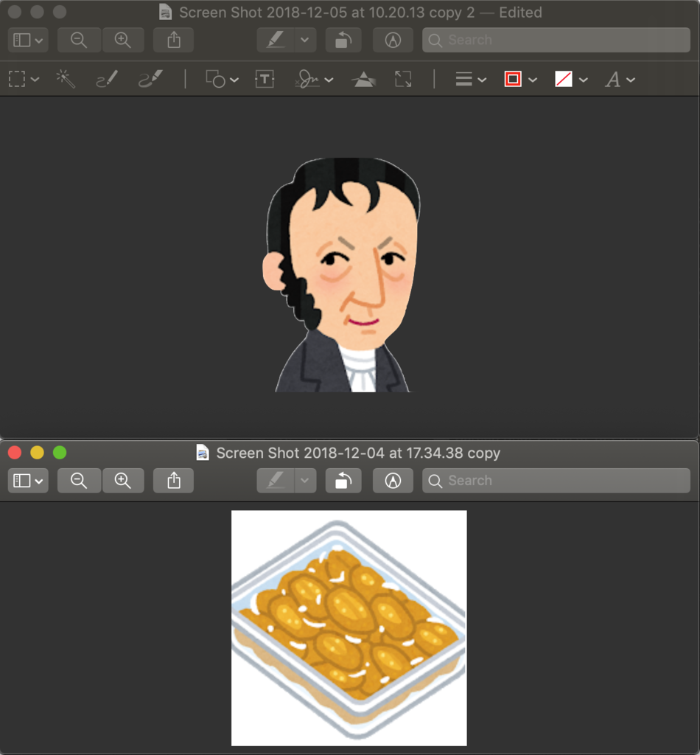700x755 pixels.
Task: Select the Sketch pen tool
Action: [106, 79]
